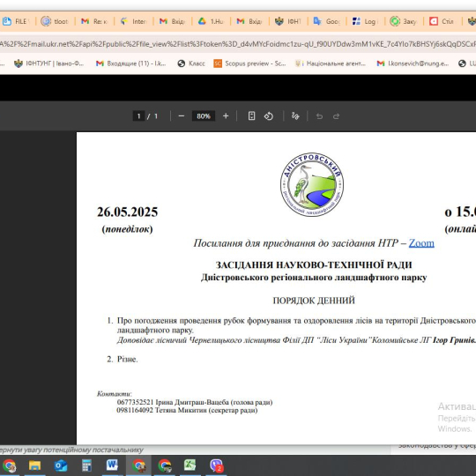Switch to the Заку browser tab
This screenshot has width=476, height=476.
coord(404,21)
